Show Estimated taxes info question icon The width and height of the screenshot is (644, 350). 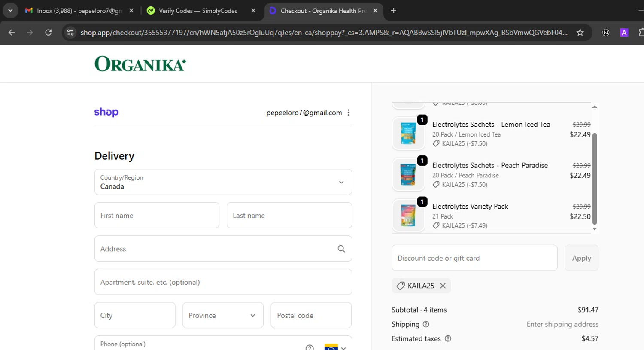(x=448, y=338)
